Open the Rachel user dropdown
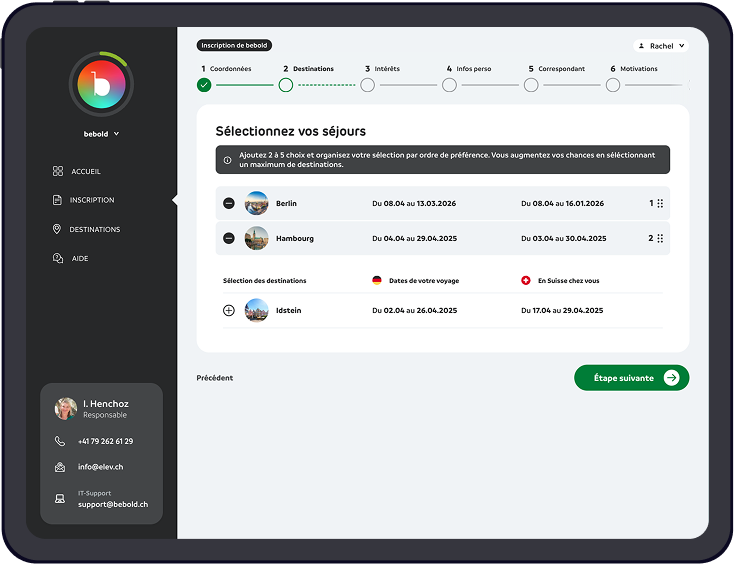The width and height of the screenshot is (734, 564). pyautogui.click(x=661, y=46)
